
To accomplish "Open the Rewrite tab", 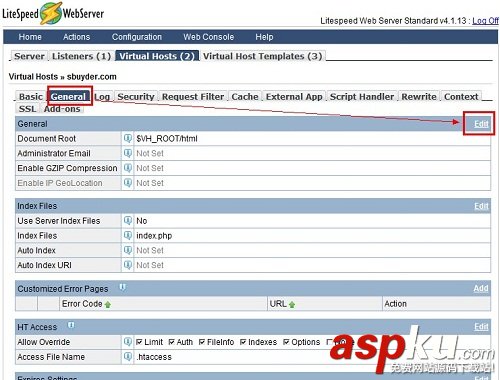I will click(x=419, y=97).
